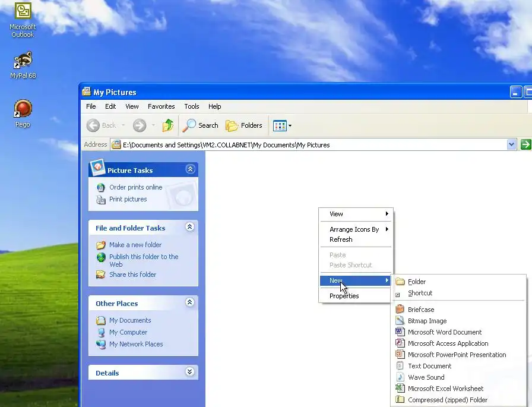Click the My Computer icon in sidebar
The height and width of the screenshot is (407, 532).
point(101,333)
